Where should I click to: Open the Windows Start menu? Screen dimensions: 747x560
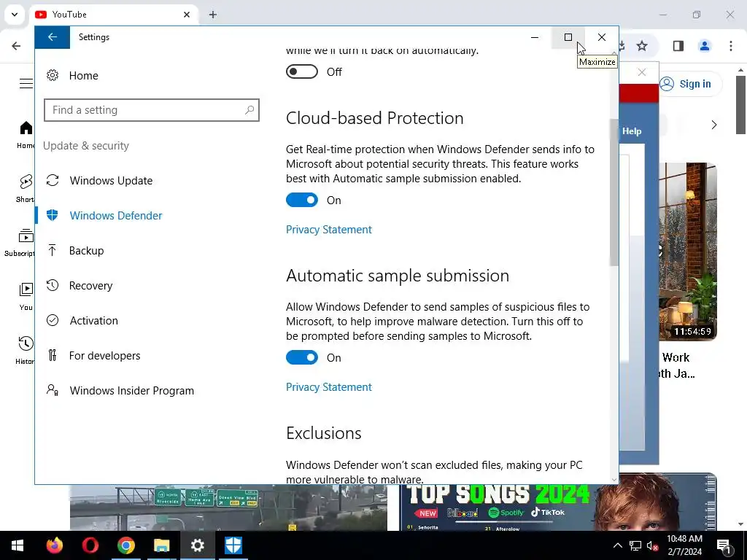click(x=18, y=545)
